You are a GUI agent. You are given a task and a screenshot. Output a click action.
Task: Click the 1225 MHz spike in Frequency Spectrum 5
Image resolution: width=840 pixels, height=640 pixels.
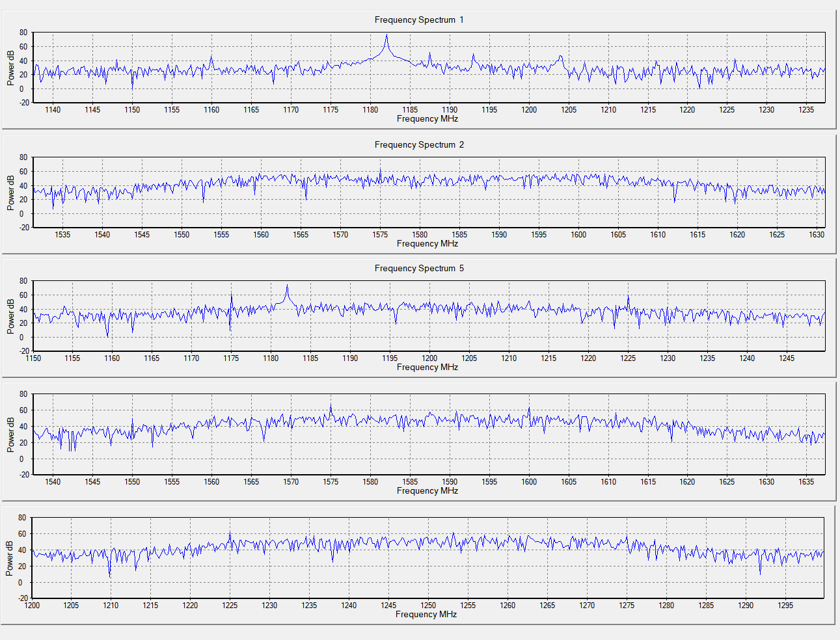(x=628, y=299)
